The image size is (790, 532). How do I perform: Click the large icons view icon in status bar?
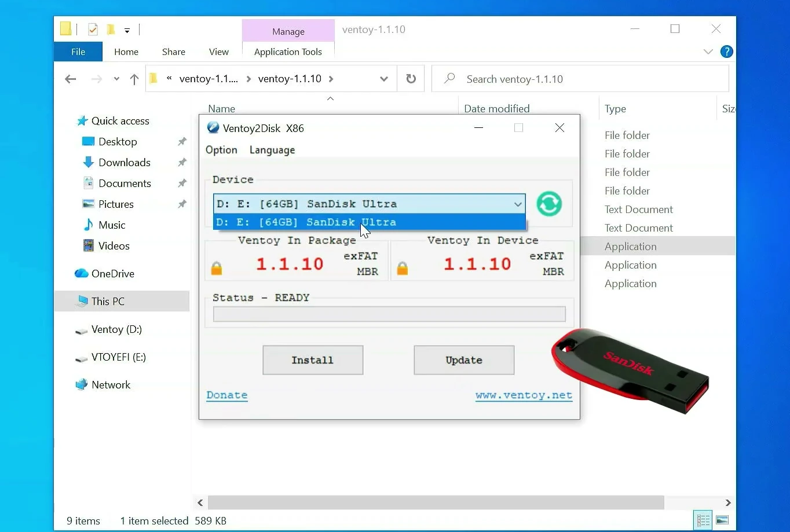[722, 520]
